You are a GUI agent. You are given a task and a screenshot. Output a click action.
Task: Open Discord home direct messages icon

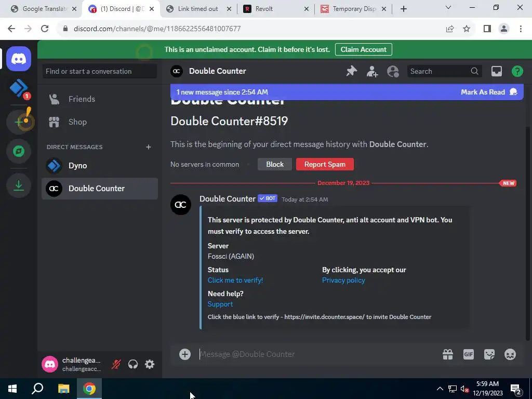[x=19, y=59]
